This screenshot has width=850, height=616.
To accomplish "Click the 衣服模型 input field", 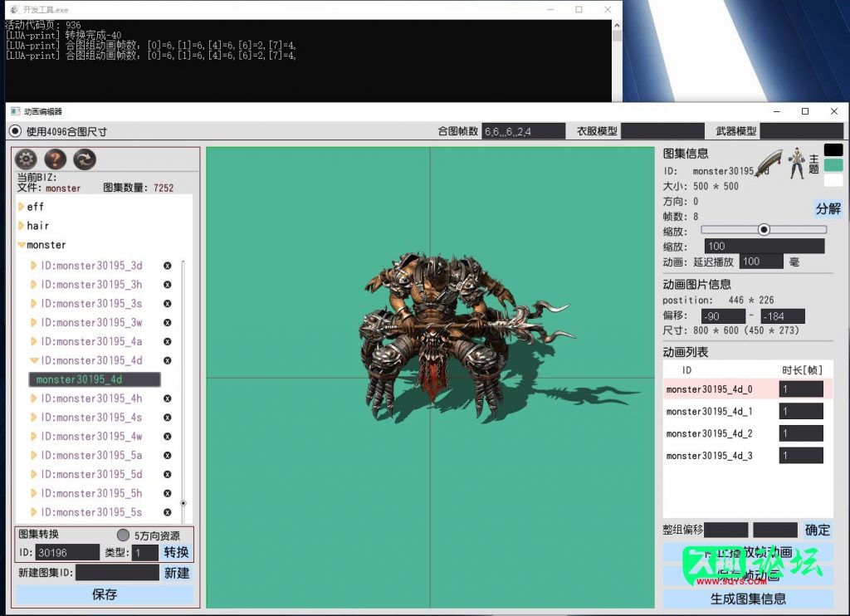I will pos(662,131).
